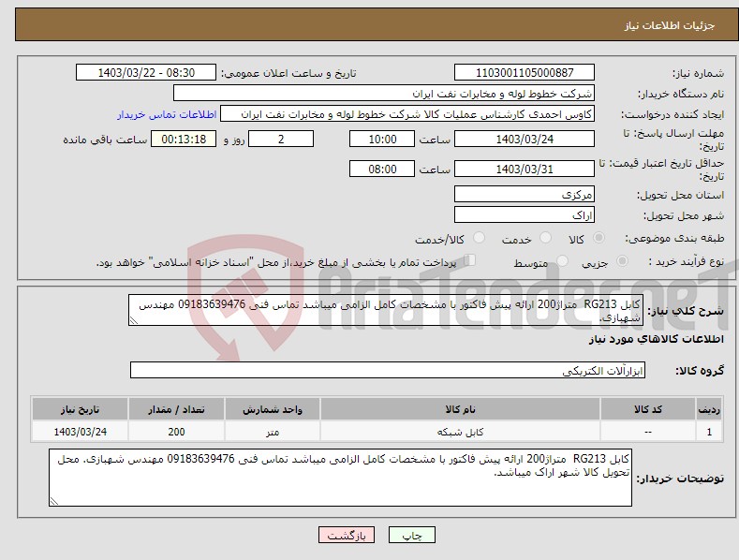Screen dimensions: 739x560
Task: Toggle Islamic treasury payment checkbox
Action: 470,260
